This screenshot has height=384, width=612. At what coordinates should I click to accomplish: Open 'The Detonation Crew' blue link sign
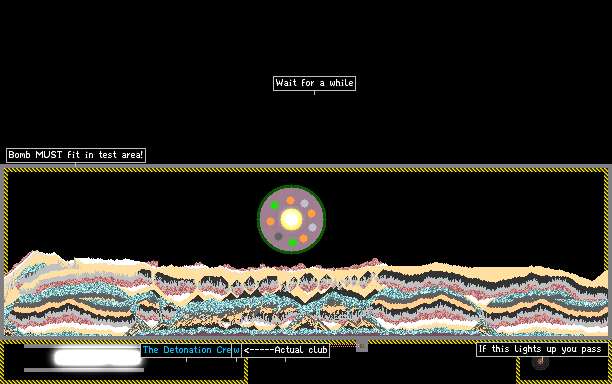tap(186, 350)
